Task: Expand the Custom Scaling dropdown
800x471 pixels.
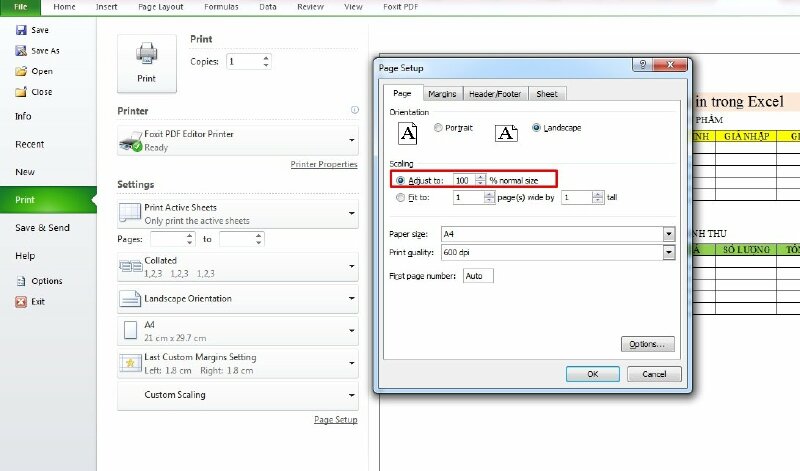Action: (352, 395)
